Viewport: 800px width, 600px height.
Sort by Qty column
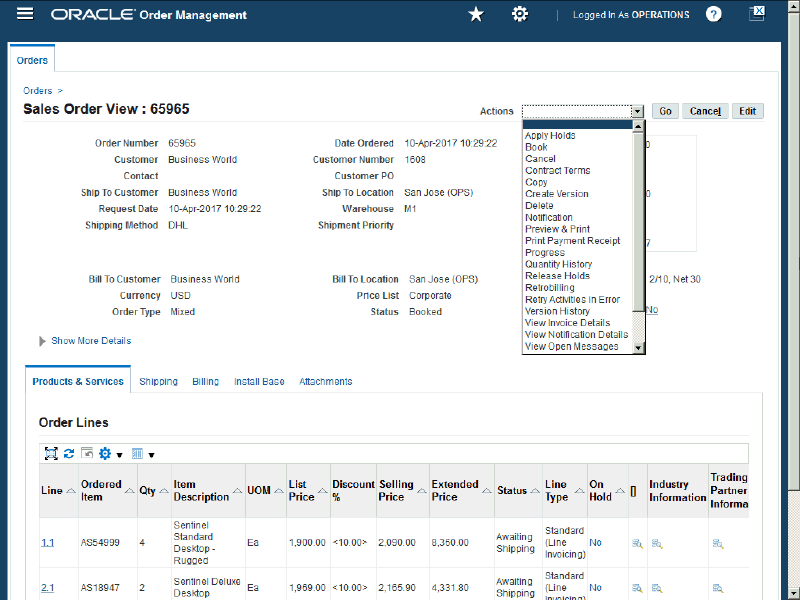[x=164, y=491]
